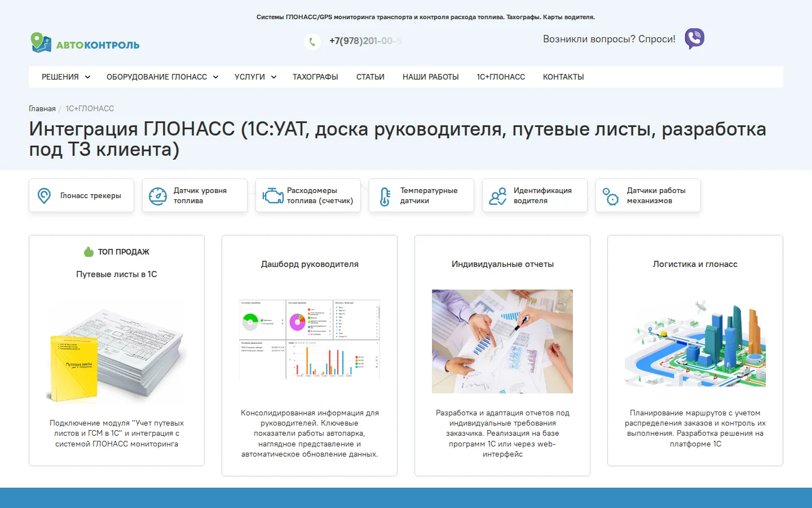Open Температурные датчики category
This screenshot has width=812, height=508.
pyautogui.click(x=421, y=195)
